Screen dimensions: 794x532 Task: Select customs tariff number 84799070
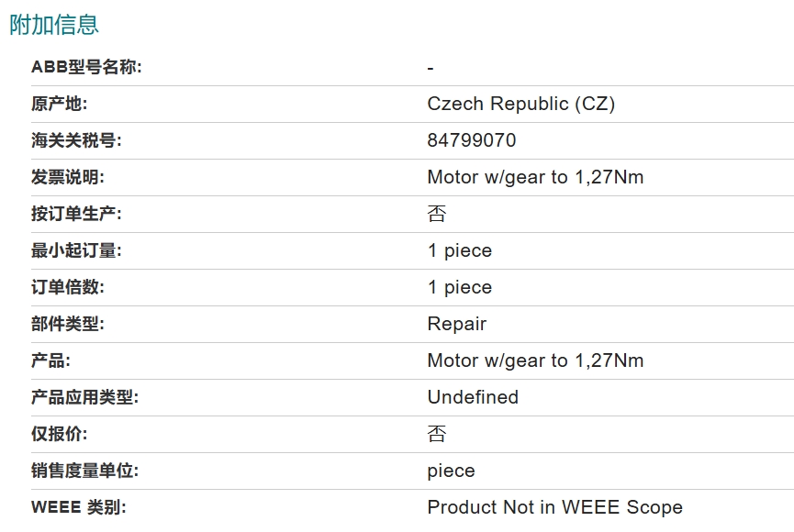[x=472, y=140]
